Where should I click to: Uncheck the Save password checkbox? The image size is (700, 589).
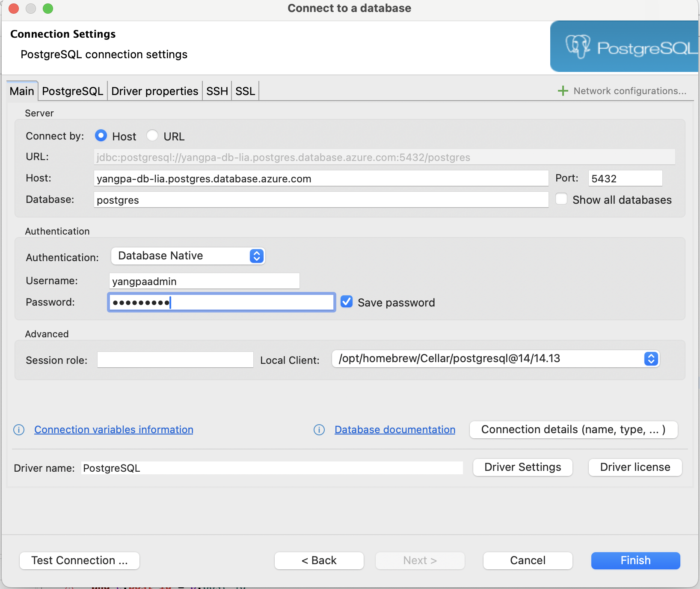pyautogui.click(x=347, y=302)
